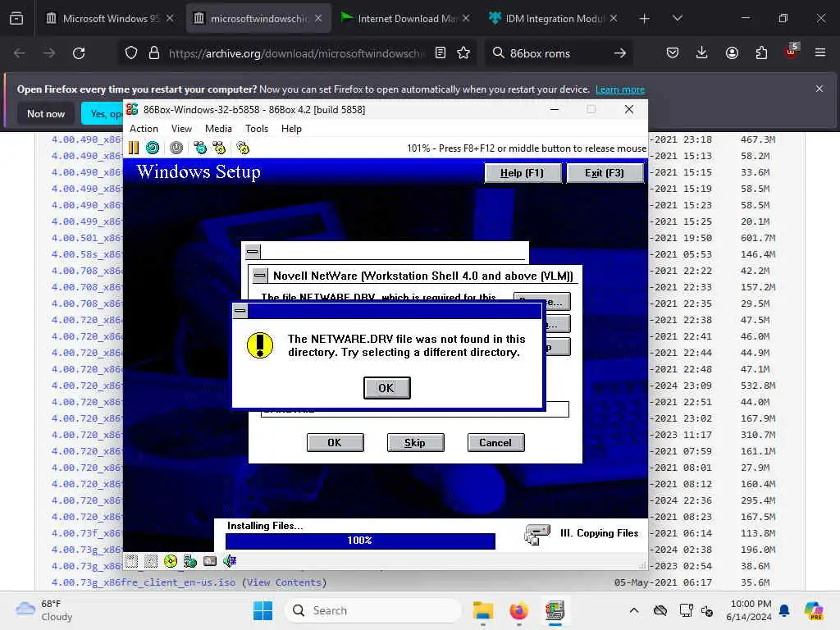Click the taskbar Search box
Screen dimensions: 840x630
coord(373,610)
